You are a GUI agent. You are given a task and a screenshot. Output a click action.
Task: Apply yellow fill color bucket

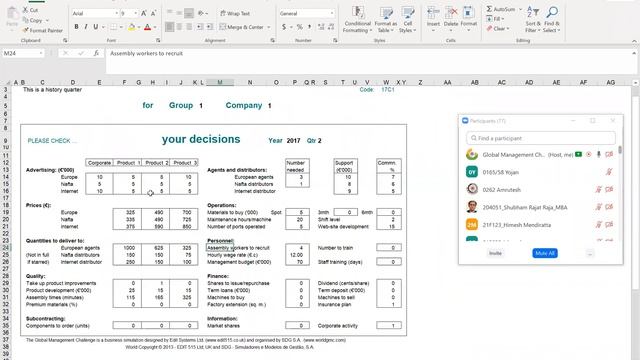coord(131,27)
